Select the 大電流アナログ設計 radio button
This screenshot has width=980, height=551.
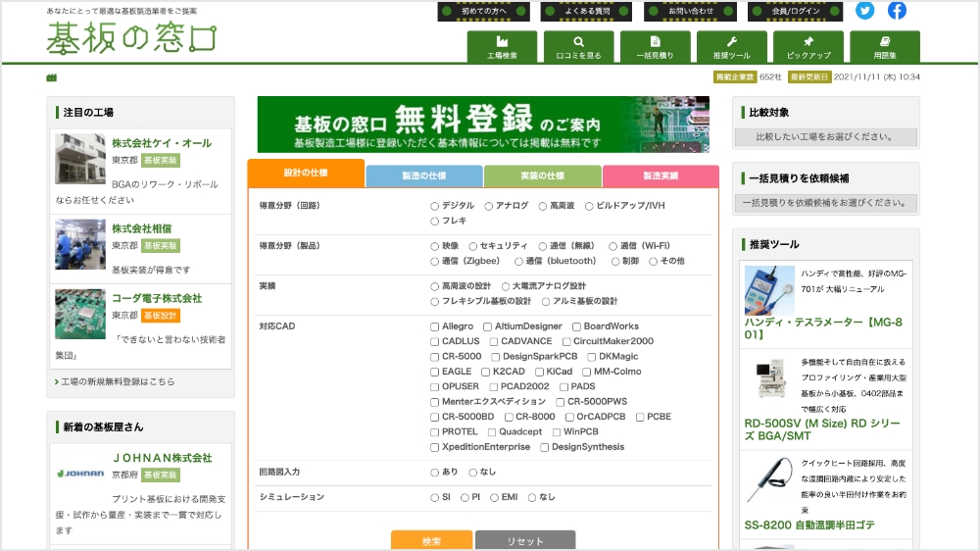pos(505,286)
